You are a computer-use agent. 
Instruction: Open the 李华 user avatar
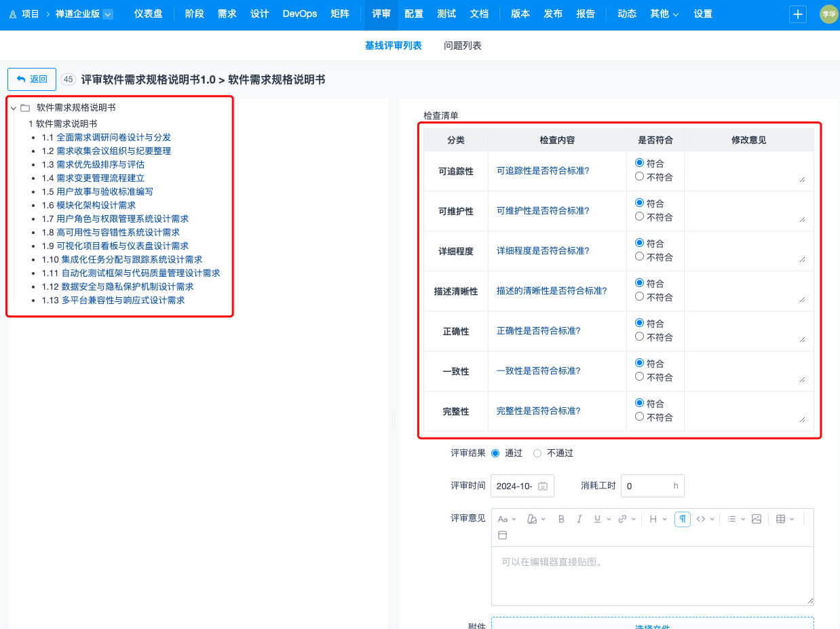pos(829,14)
